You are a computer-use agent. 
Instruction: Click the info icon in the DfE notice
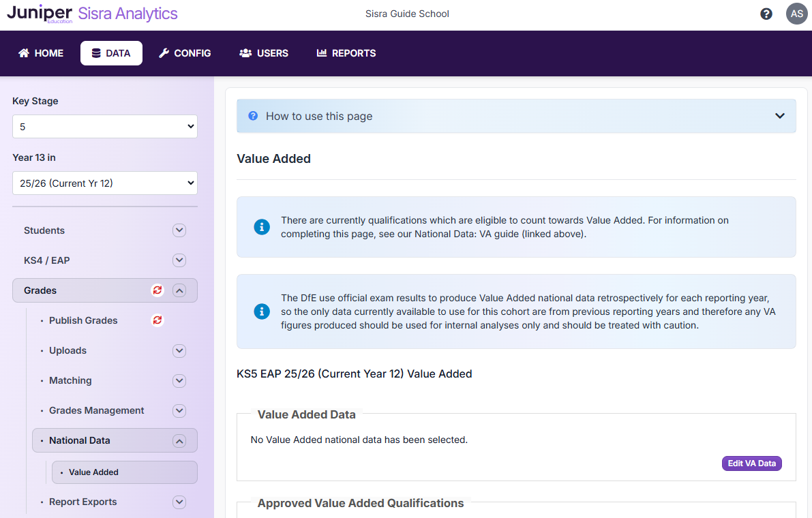pos(262,311)
